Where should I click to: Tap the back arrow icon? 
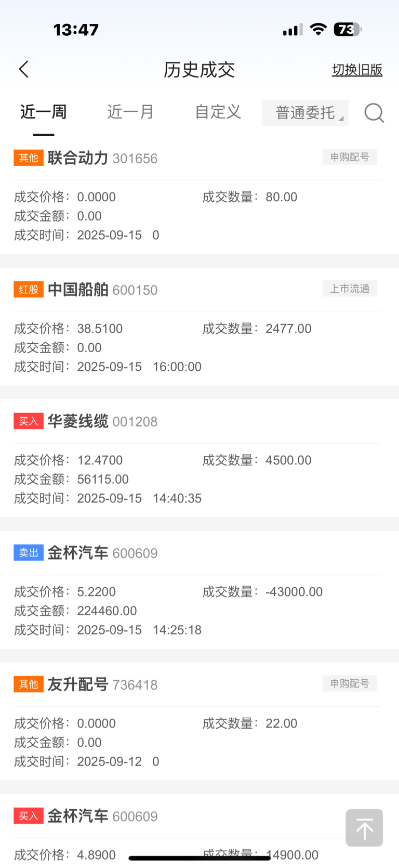click(24, 69)
